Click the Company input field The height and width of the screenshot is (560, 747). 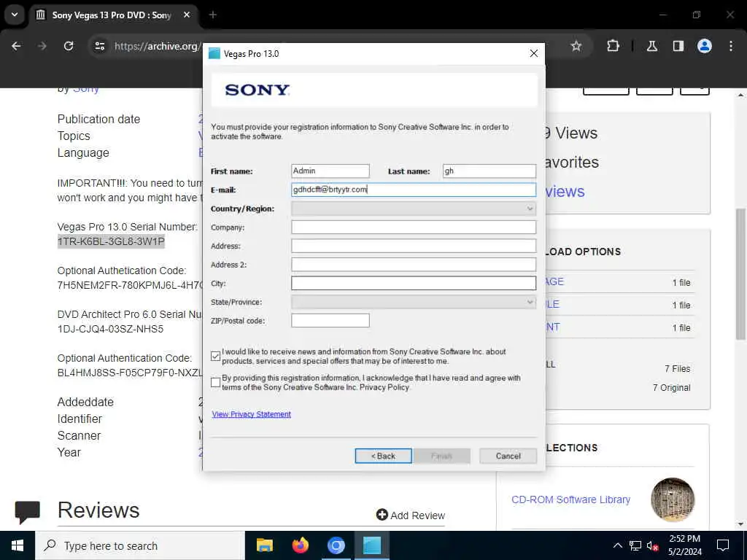point(414,227)
